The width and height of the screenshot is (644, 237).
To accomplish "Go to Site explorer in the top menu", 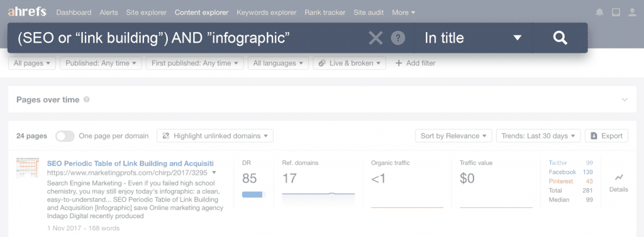I will pyautogui.click(x=146, y=13).
